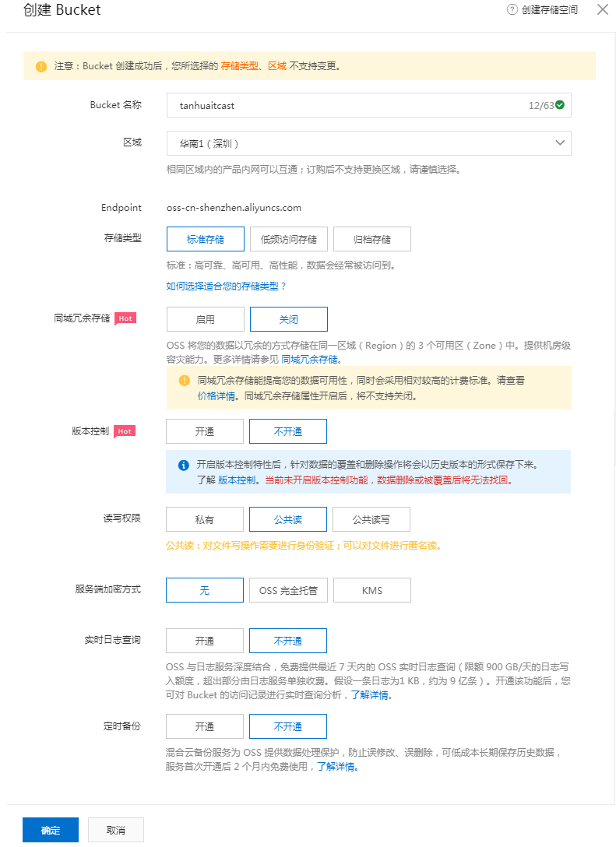This screenshot has width=616, height=847.
Task: Click the question mark help icon
Action: pos(512,9)
